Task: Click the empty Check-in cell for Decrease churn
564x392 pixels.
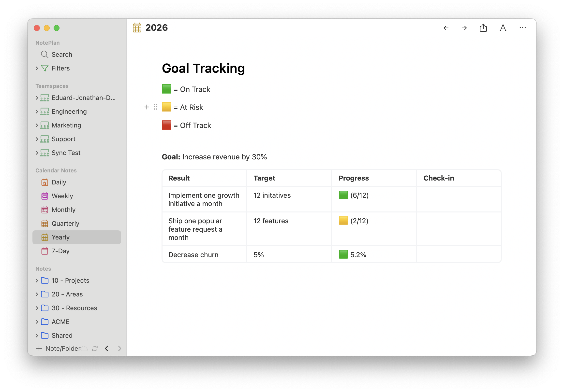Action: pos(459,255)
